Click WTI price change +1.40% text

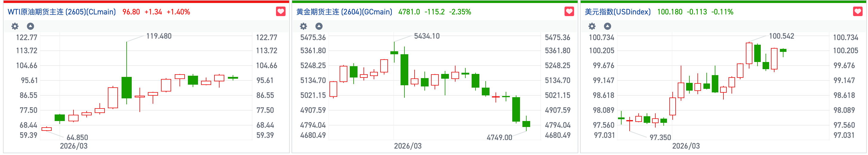pos(178,12)
